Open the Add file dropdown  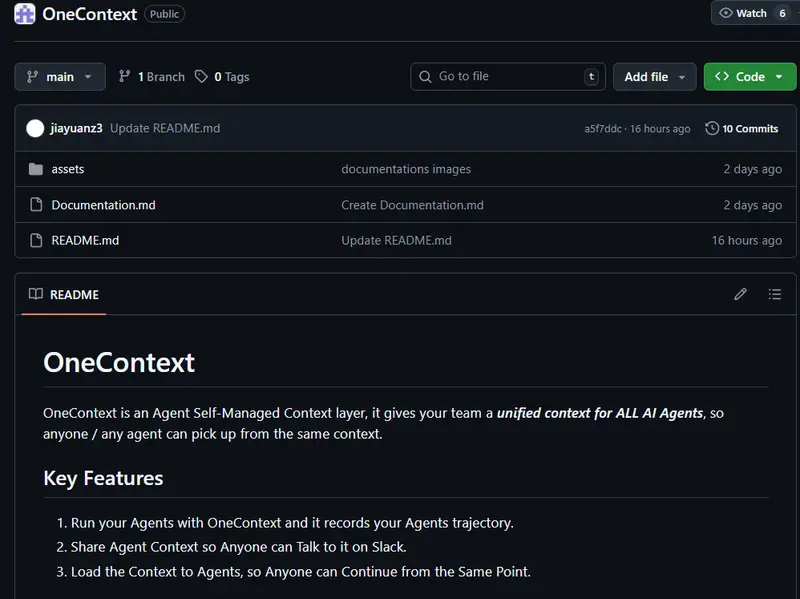(654, 77)
